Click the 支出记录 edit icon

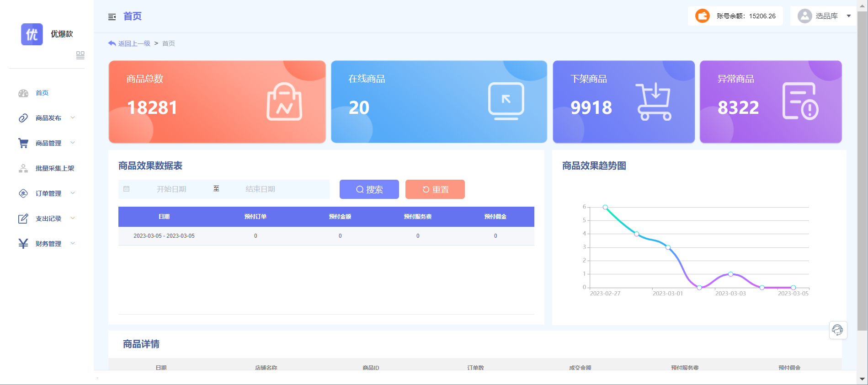(23, 219)
